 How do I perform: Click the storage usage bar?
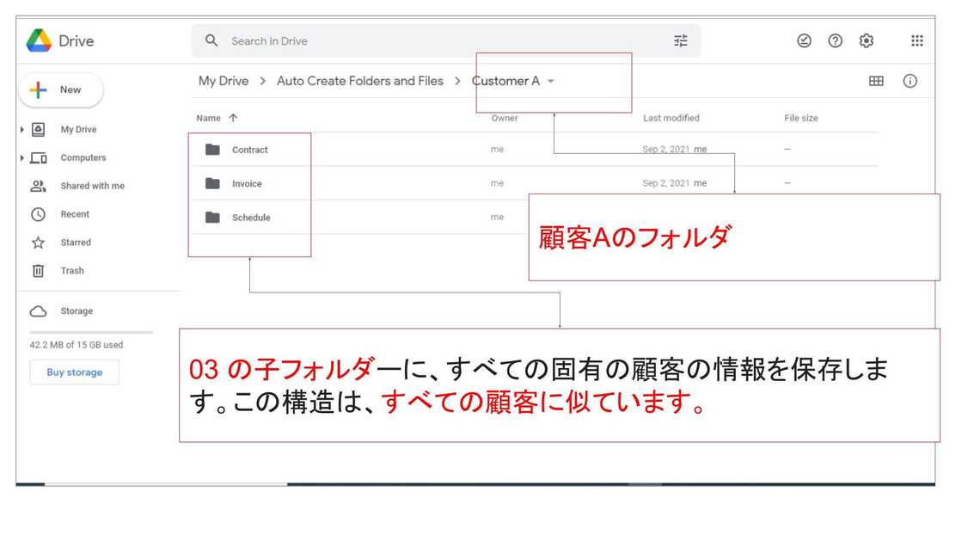pos(91,332)
